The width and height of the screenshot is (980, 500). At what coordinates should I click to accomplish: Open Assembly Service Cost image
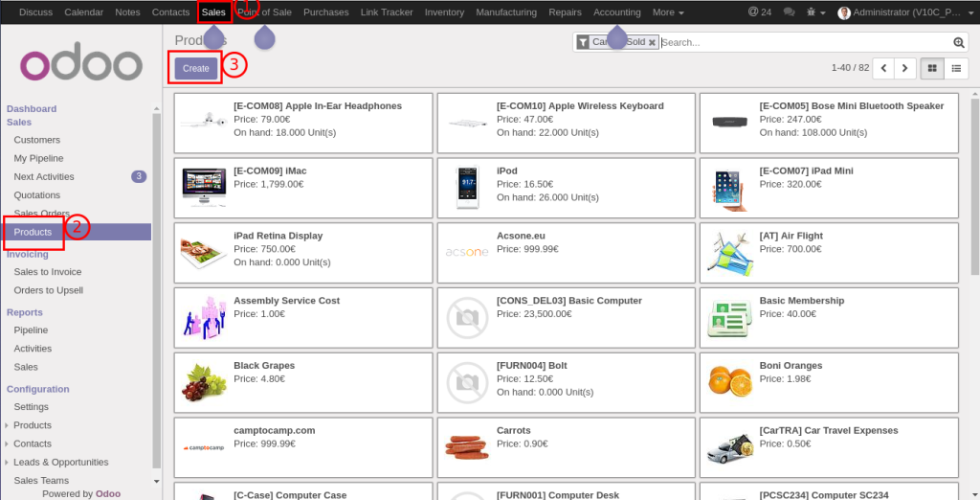pyautogui.click(x=204, y=317)
